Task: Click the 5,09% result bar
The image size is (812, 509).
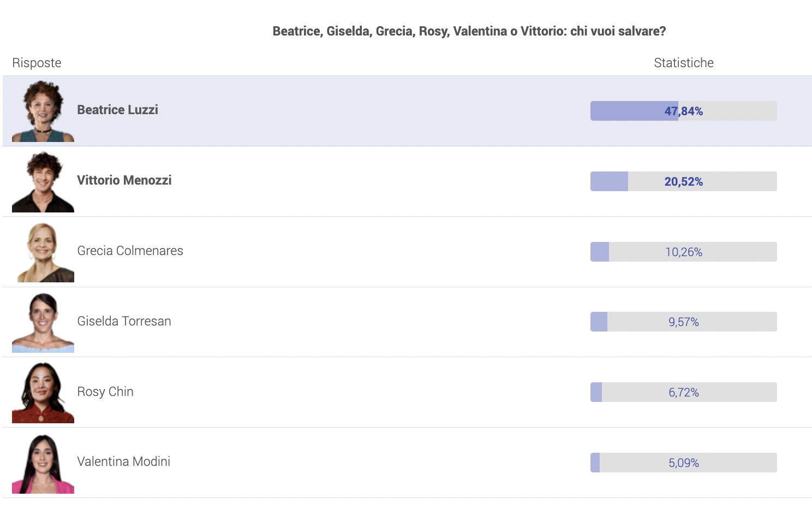Action: 684,463
